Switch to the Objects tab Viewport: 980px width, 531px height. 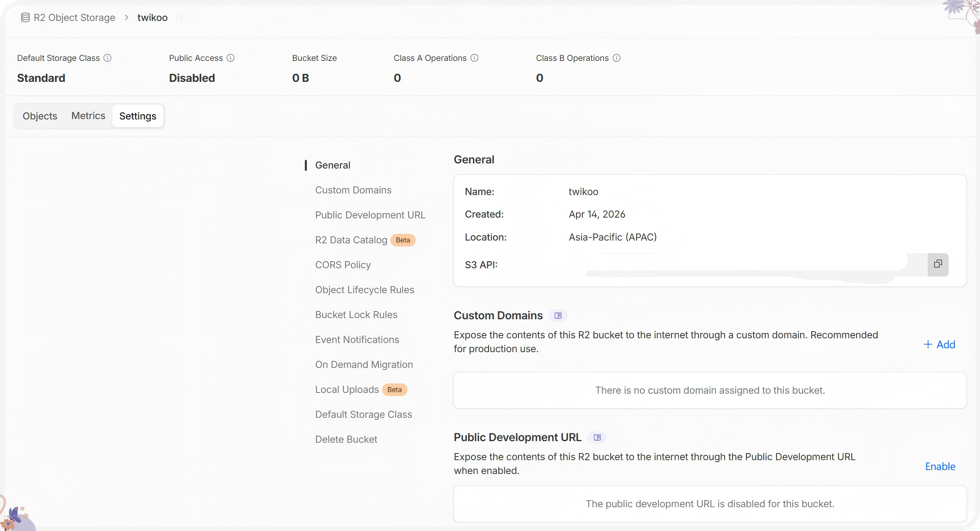(x=40, y=116)
